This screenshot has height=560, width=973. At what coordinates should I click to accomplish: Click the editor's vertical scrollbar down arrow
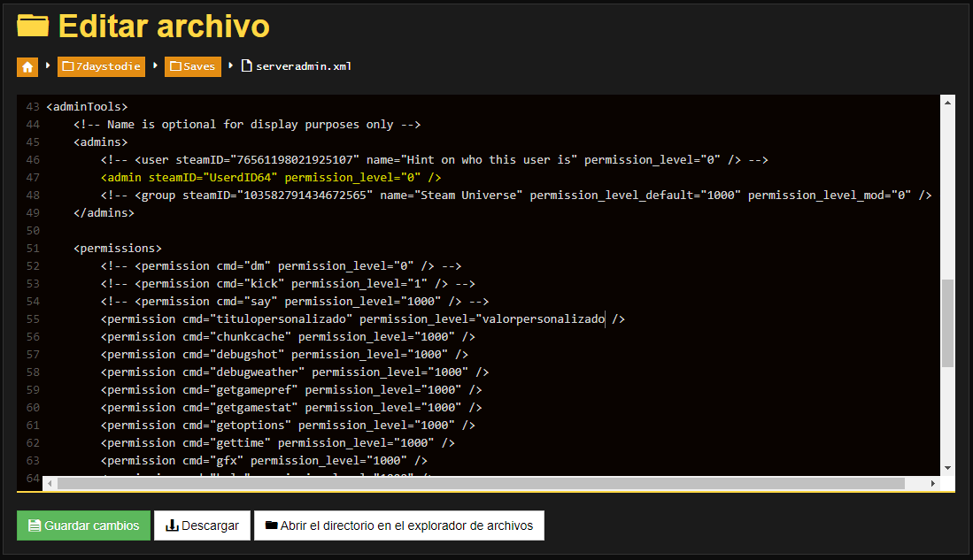tap(947, 467)
